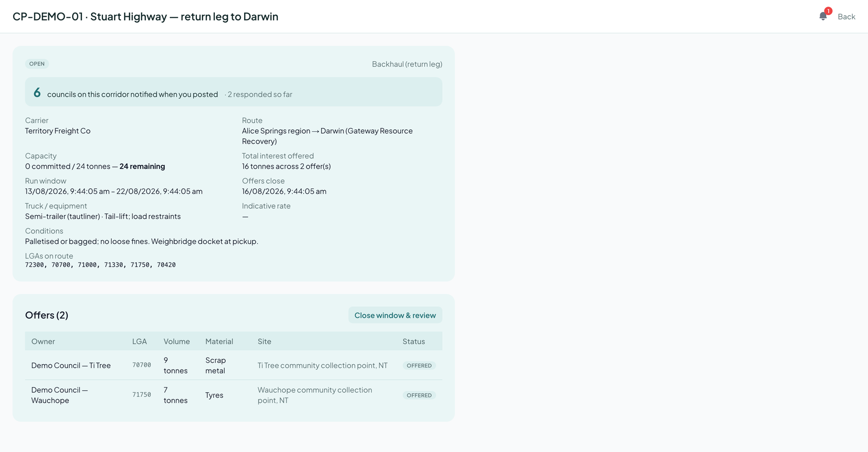Click the Indicative rate dash value
This screenshot has width=868, height=452.
tap(245, 217)
